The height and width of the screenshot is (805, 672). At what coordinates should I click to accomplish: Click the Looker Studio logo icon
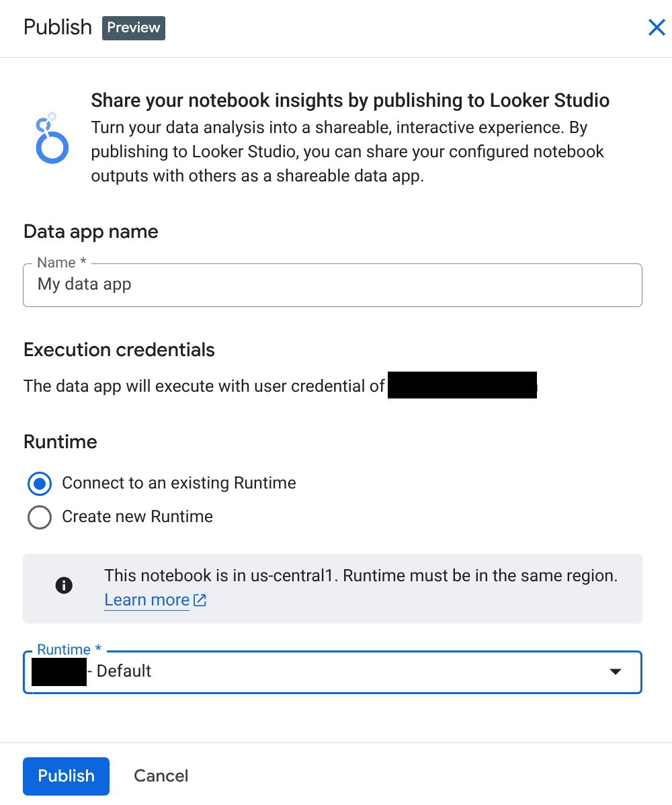pos(52,138)
